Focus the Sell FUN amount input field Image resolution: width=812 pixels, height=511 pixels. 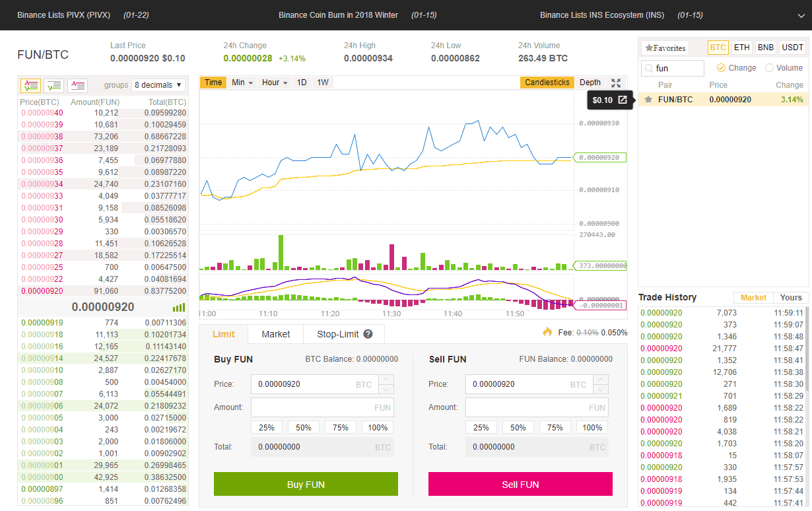point(537,407)
